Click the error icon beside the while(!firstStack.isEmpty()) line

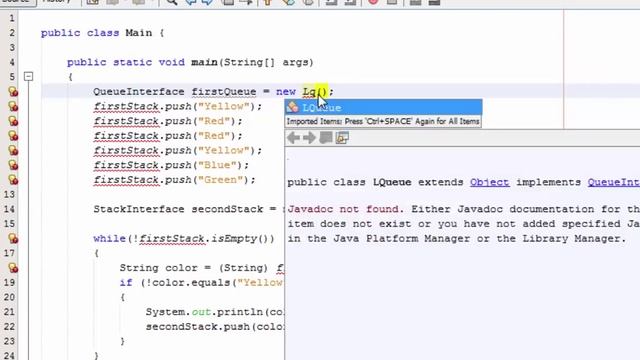pyautogui.click(x=13, y=238)
